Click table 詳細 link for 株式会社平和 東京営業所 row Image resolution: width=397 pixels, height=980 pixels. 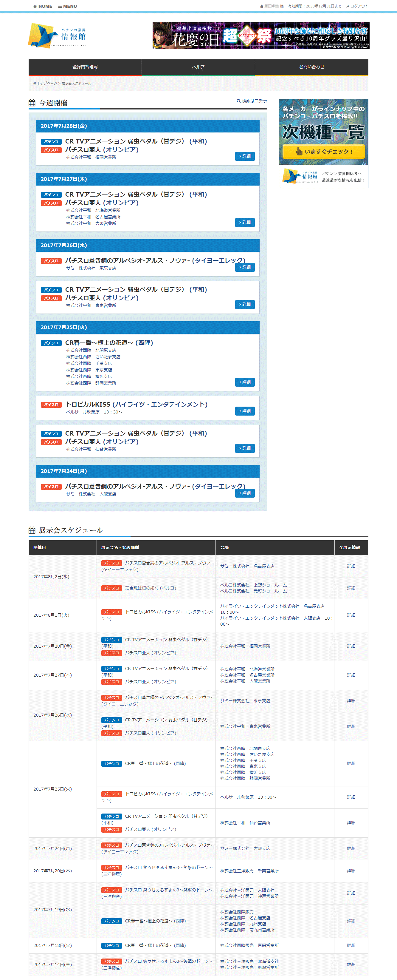(351, 726)
